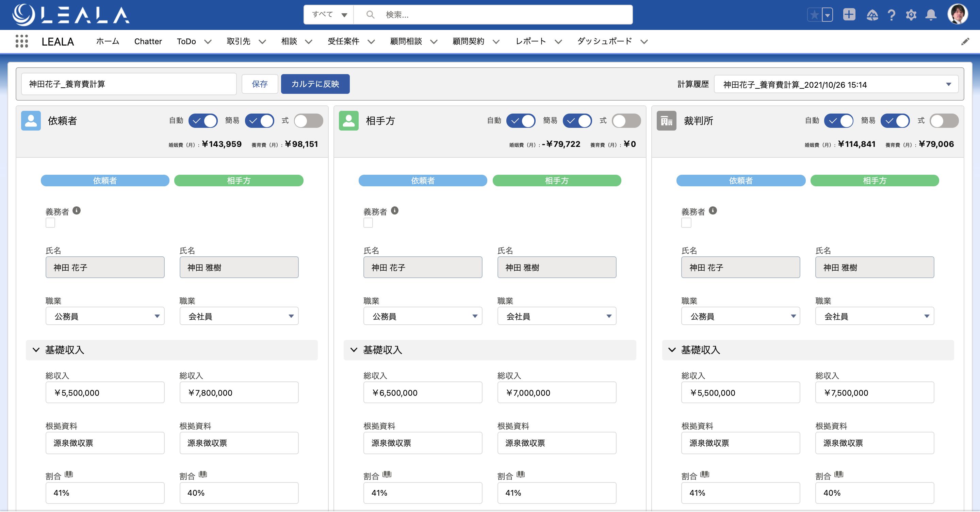980x512 pixels.
Task: Click the help question mark icon
Action: click(891, 15)
